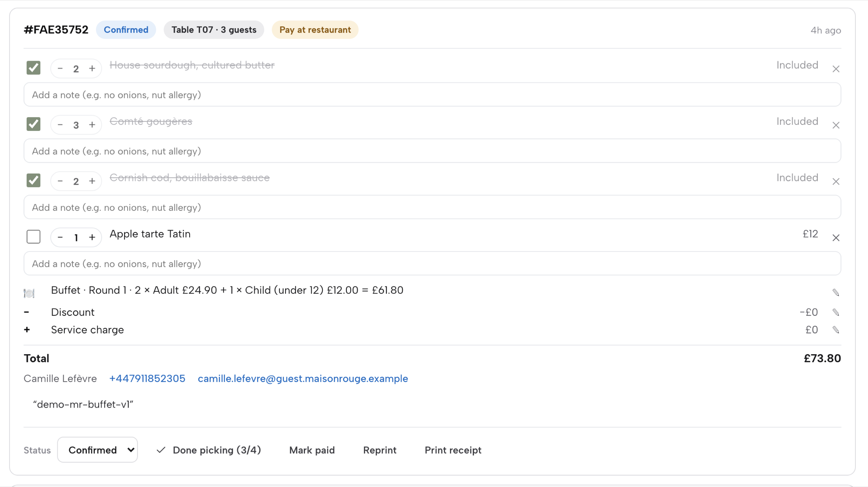Remove Apple tarte Tatin item with X
The height and width of the screenshot is (487, 868).
click(836, 238)
